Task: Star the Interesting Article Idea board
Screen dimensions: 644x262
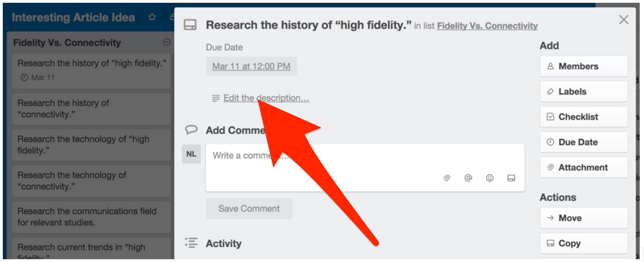Action: [x=152, y=18]
